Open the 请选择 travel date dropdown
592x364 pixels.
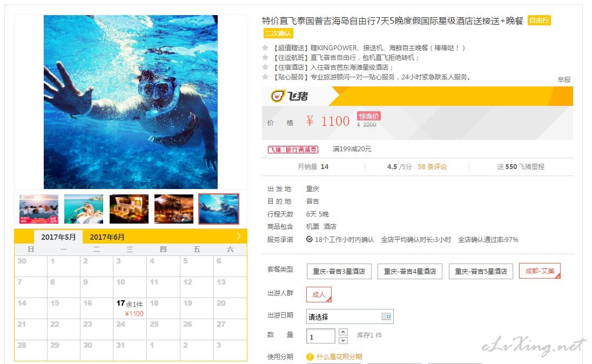click(349, 316)
